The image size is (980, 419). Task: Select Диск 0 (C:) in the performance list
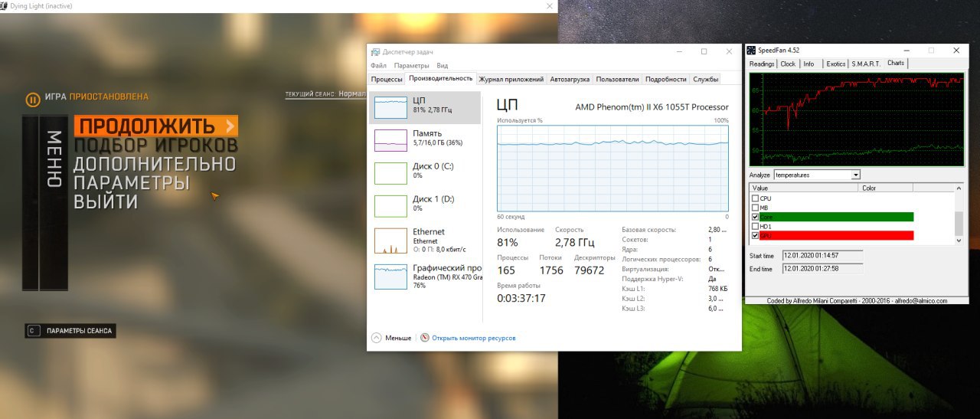click(425, 173)
